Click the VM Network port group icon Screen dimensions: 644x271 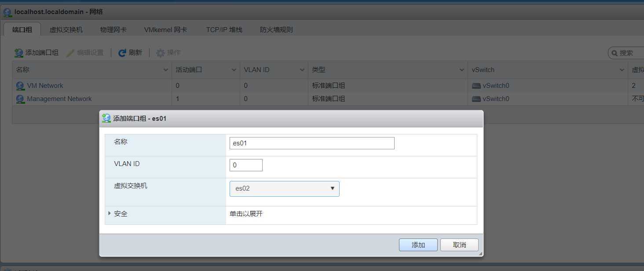(20, 86)
